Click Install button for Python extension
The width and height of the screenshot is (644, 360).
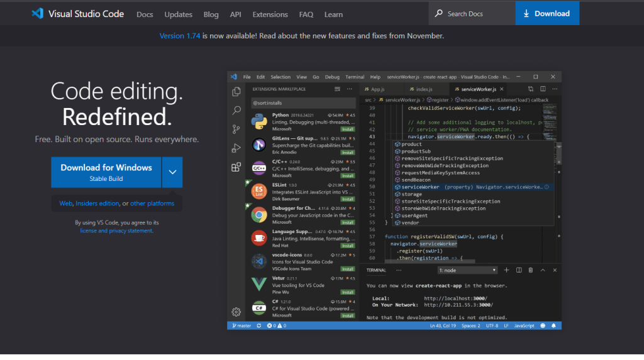tap(348, 129)
